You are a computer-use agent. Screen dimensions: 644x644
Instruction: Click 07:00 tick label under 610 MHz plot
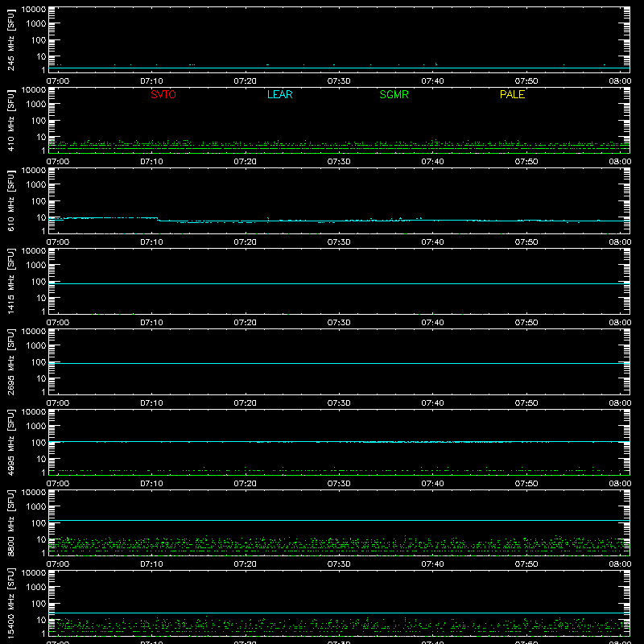58,242
